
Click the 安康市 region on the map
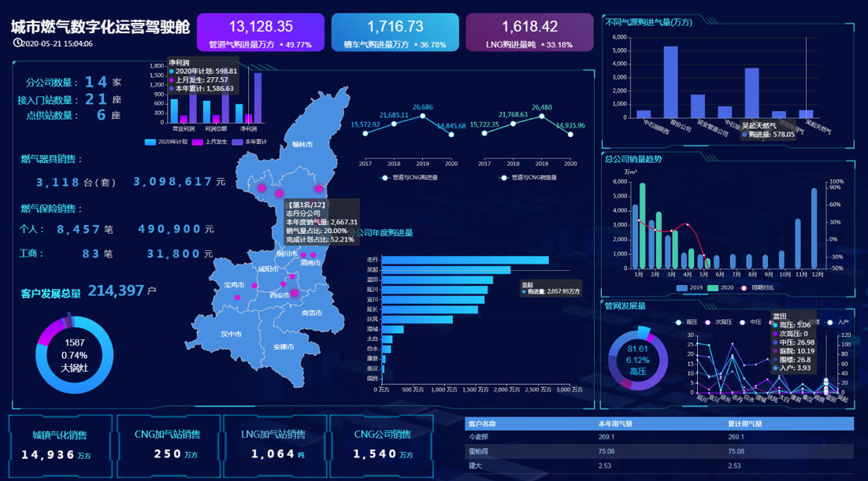point(283,346)
